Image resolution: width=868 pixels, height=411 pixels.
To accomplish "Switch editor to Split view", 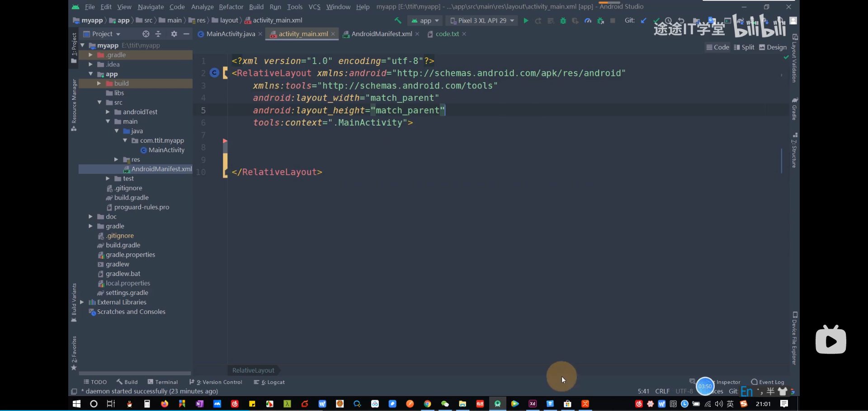I will [744, 47].
